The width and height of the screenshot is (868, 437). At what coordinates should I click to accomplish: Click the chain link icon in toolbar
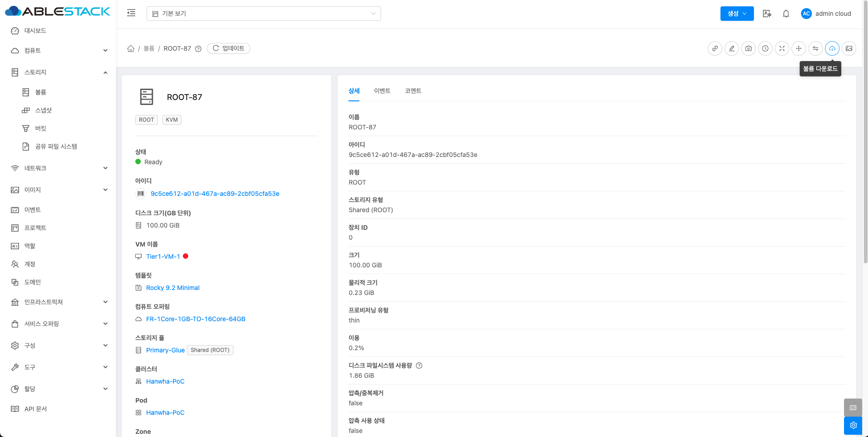pos(715,48)
